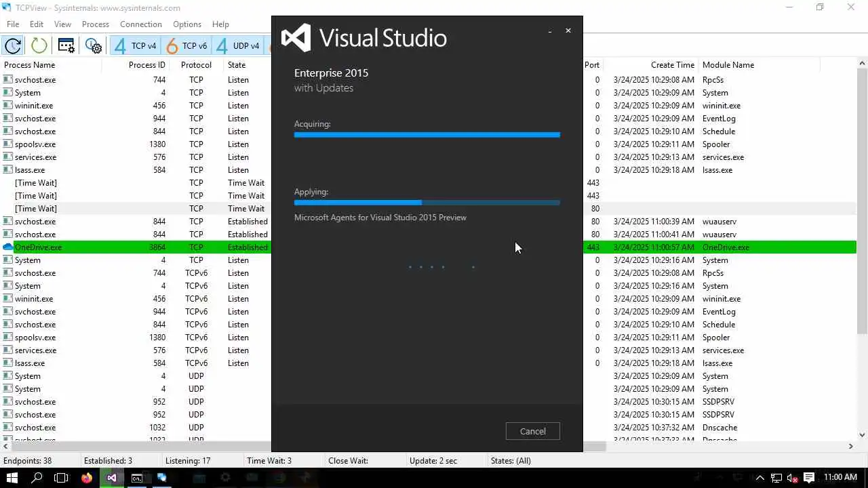Viewport: 868px width, 488px height.
Task: Open Task View on the taskbar
Action: 62,478
